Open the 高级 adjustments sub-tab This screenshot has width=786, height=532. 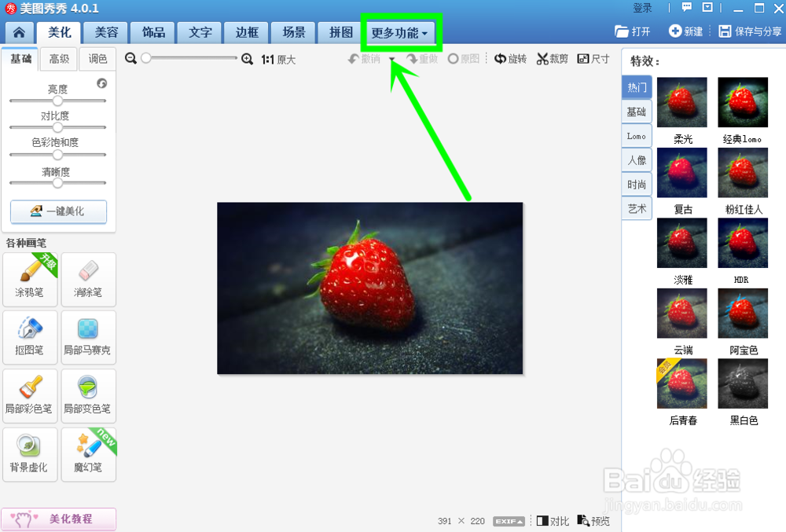click(59, 59)
